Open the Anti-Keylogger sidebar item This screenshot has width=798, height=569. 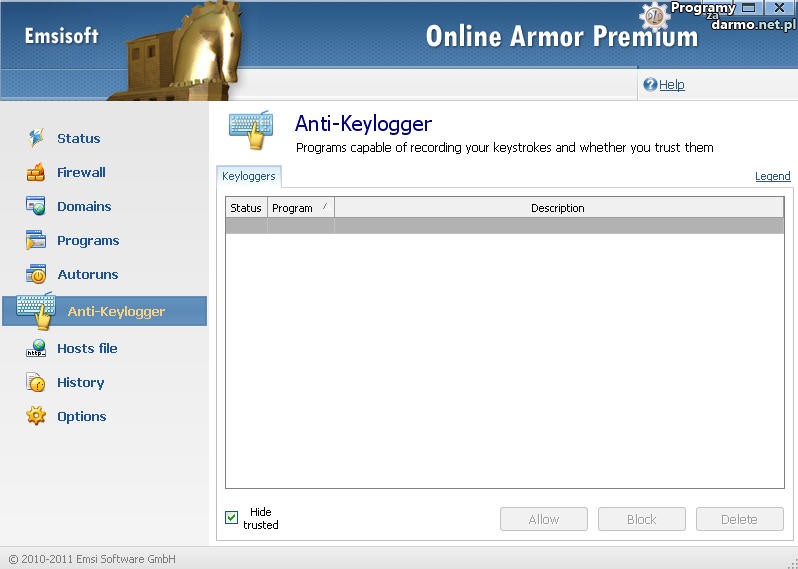pos(115,311)
